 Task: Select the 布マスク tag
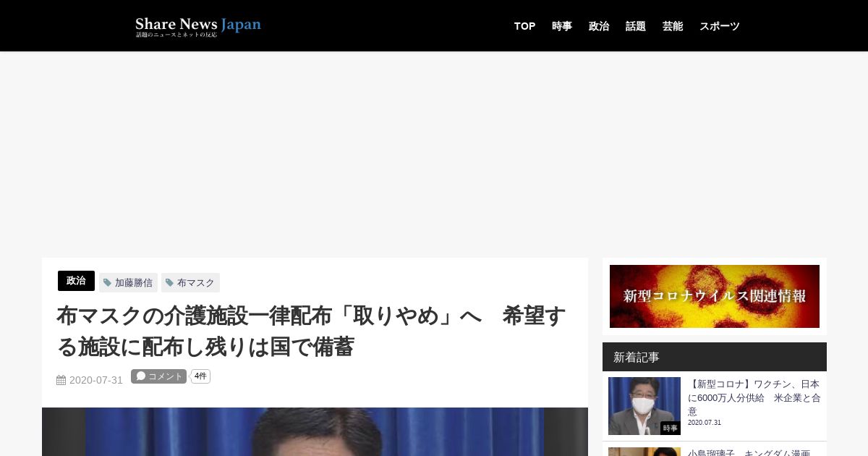point(190,283)
